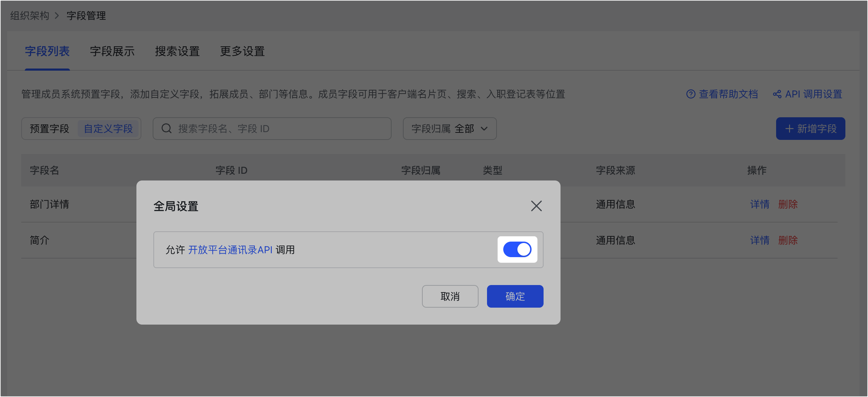Expand the 字段归属 全部 dropdown
Image resolution: width=868 pixels, height=397 pixels.
pyautogui.click(x=450, y=129)
